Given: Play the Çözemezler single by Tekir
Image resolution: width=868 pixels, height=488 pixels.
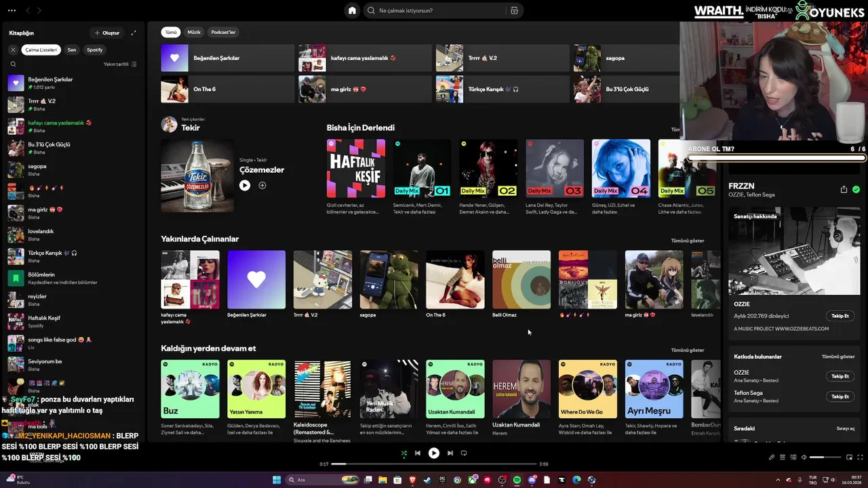Looking at the screenshot, I should (245, 185).
